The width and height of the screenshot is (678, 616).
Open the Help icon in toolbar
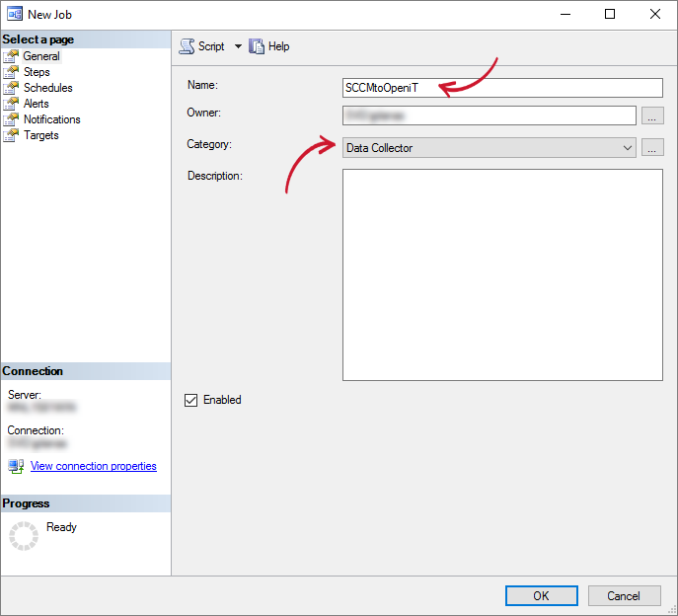click(258, 46)
